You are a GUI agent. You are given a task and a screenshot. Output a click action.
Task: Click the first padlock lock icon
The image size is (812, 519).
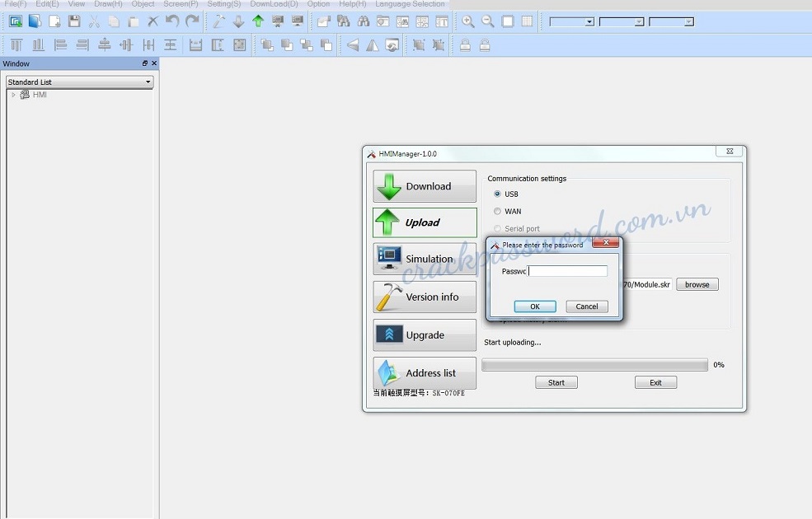coord(465,45)
